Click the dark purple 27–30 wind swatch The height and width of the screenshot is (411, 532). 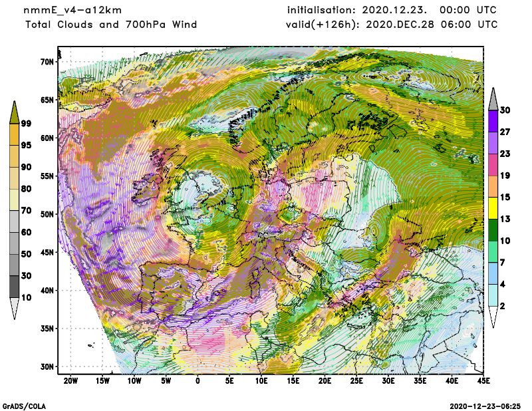point(493,121)
